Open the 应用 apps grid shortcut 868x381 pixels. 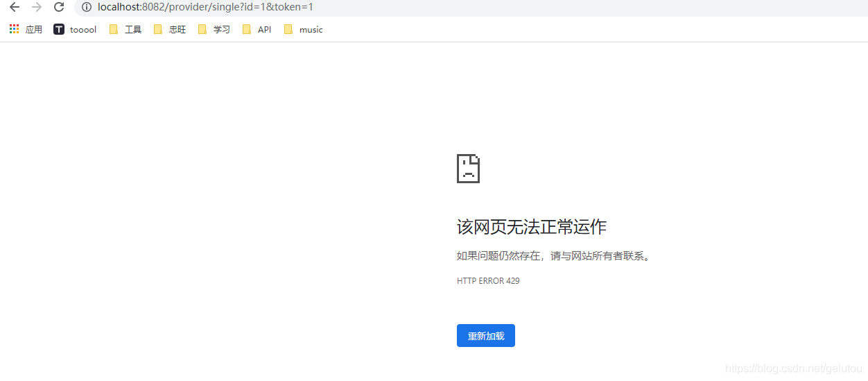26,29
